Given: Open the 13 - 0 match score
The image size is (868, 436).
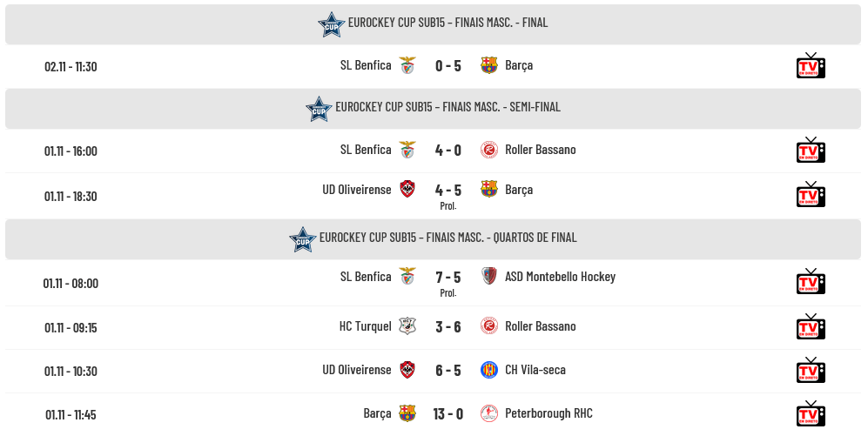Looking at the screenshot, I should click(x=448, y=413).
